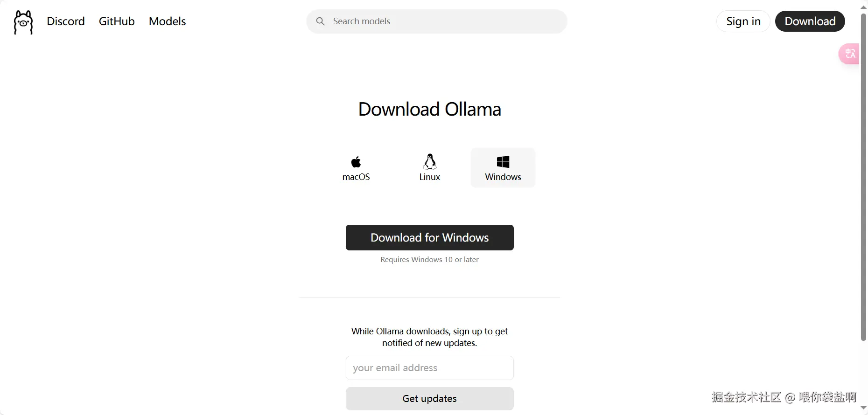Click the Get updates button

(x=430, y=399)
